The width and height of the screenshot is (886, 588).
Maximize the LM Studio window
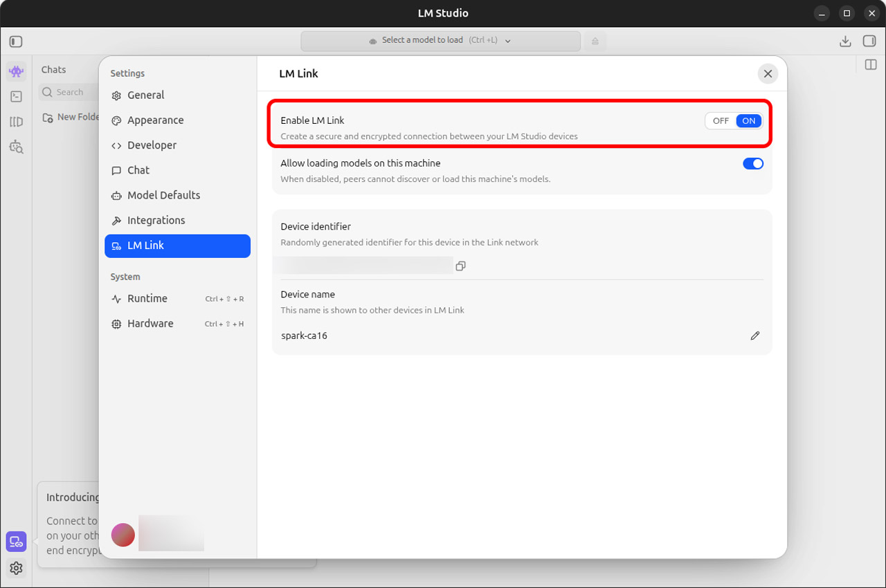[847, 13]
